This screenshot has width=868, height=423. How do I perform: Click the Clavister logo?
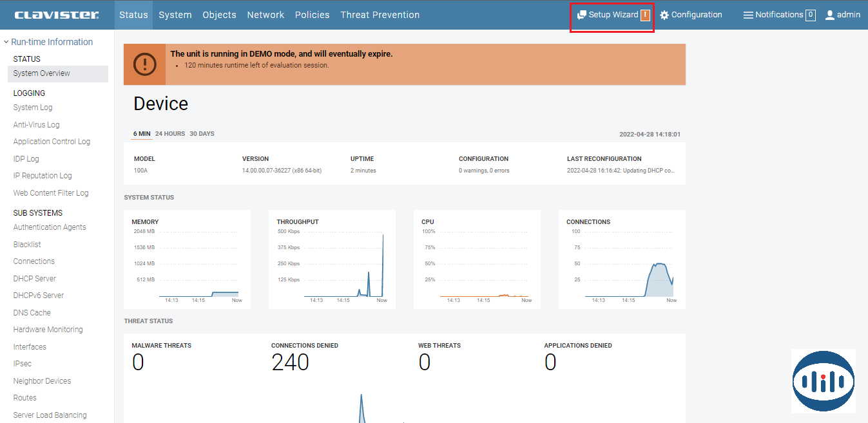point(57,15)
